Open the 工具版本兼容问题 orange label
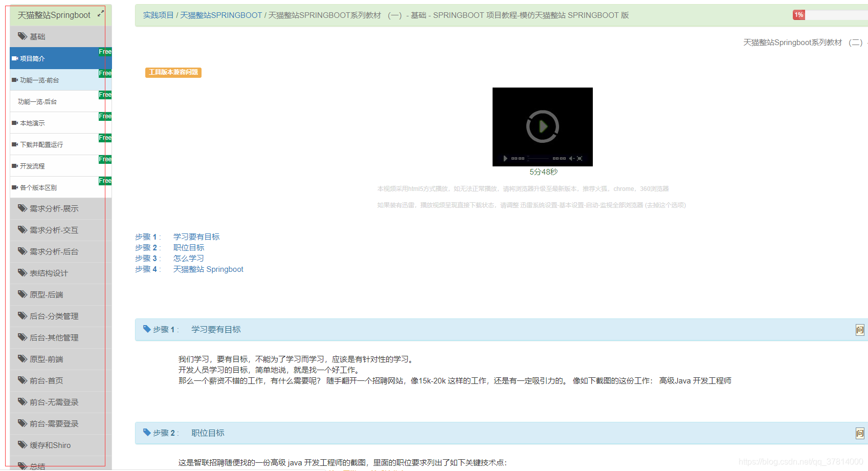Screen dimensions: 868x471 tap(173, 72)
